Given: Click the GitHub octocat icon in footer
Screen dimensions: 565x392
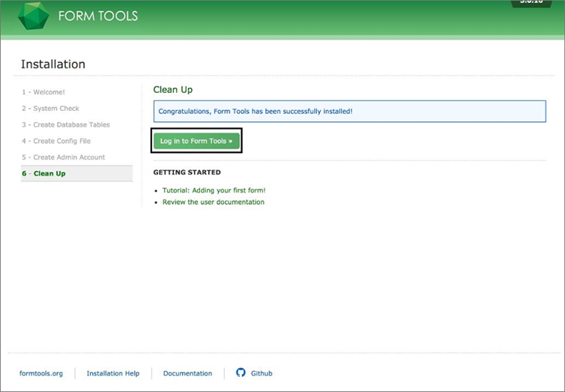Looking at the screenshot, I should [x=241, y=373].
